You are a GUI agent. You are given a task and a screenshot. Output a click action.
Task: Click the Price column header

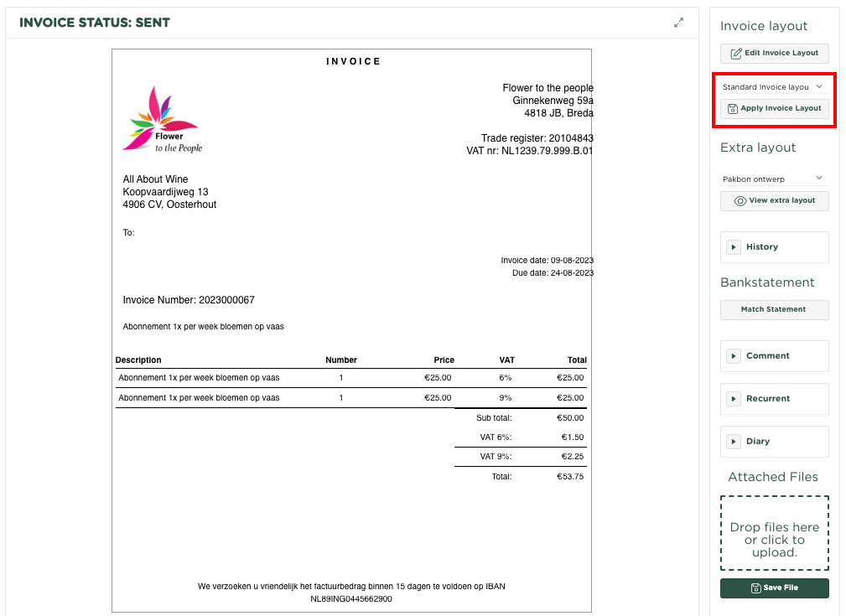(x=444, y=360)
